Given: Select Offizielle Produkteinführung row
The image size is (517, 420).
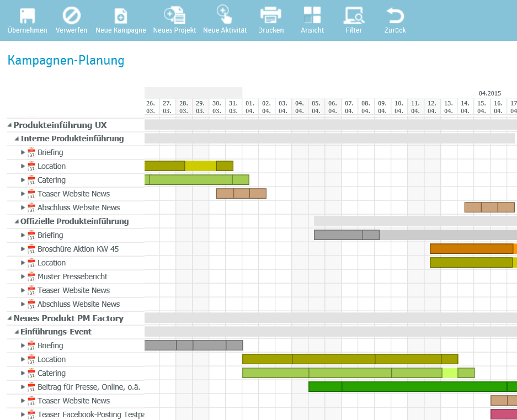Looking at the screenshot, I should click(x=76, y=221).
